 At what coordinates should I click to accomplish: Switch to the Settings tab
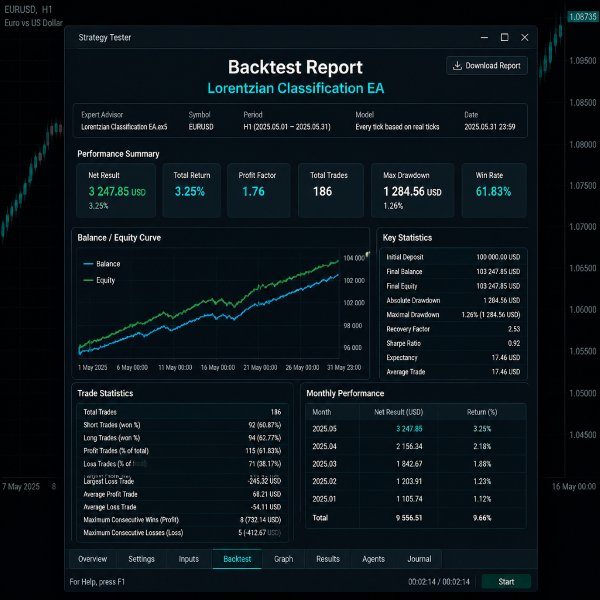141,559
